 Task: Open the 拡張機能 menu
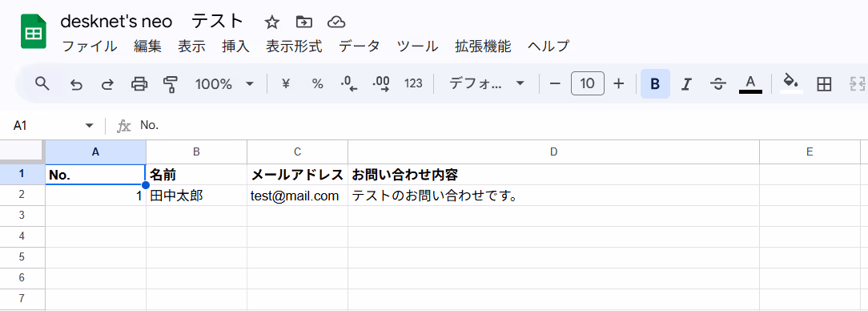(483, 46)
